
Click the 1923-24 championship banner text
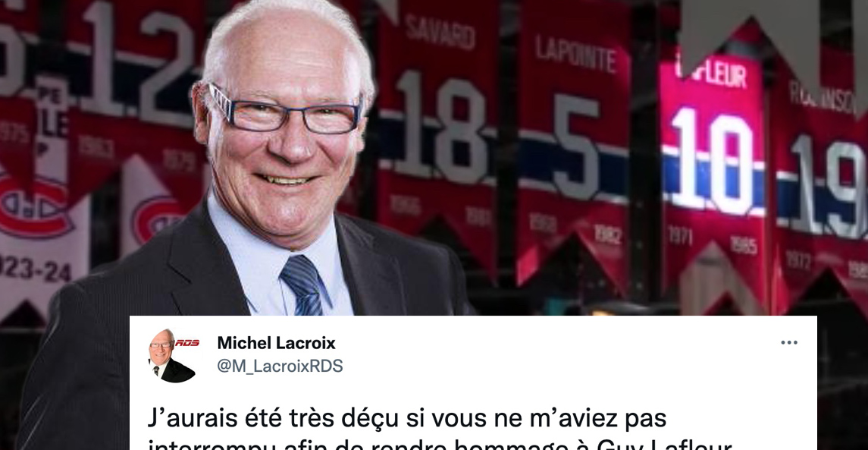pyautogui.click(x=34, y=268)
